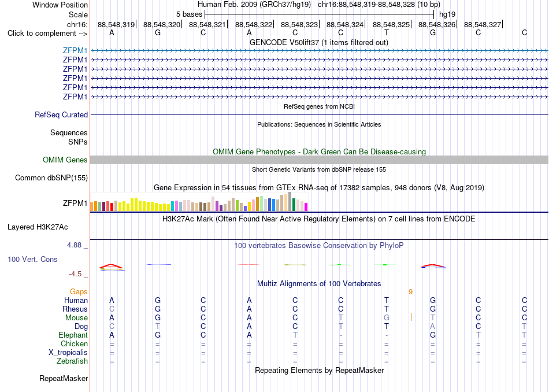Open the 100 Vert. Cons track label
Viewport: 549px width, 392px height.
(32, 259)
